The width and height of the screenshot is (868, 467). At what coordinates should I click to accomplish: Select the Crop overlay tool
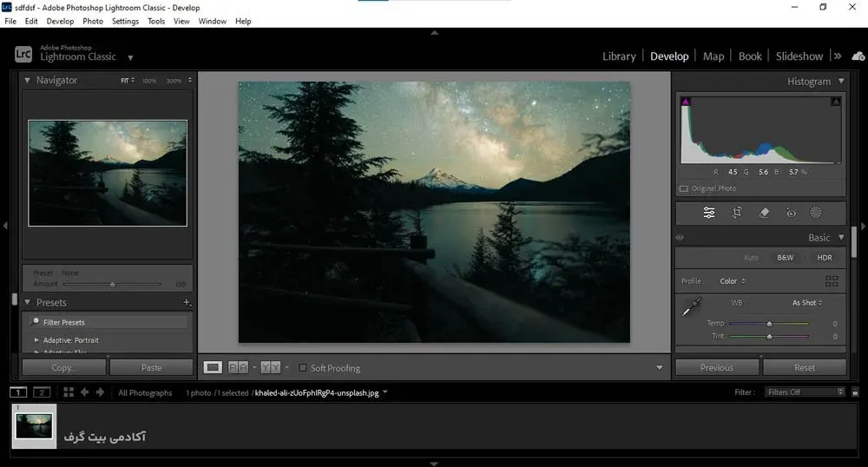[737, 213]
